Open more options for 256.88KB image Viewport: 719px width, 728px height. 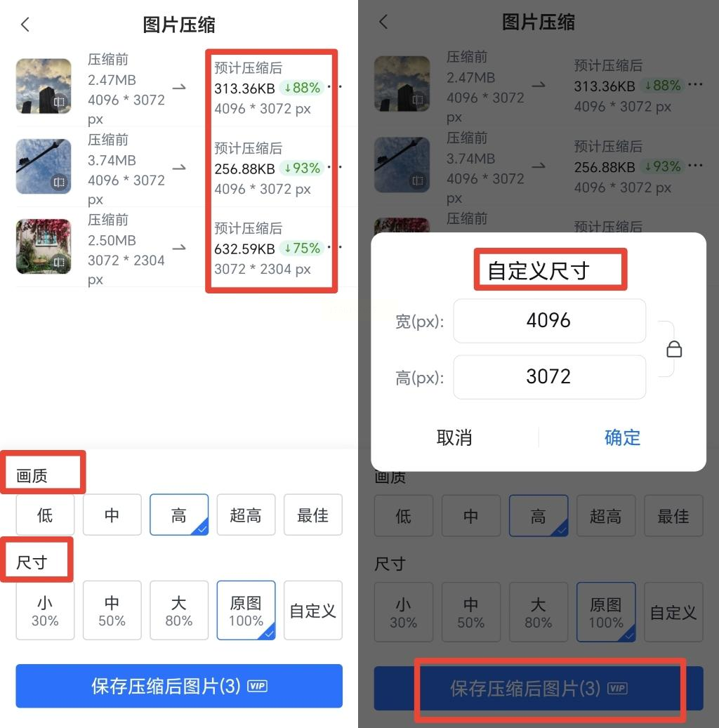[x=336, y=166]
